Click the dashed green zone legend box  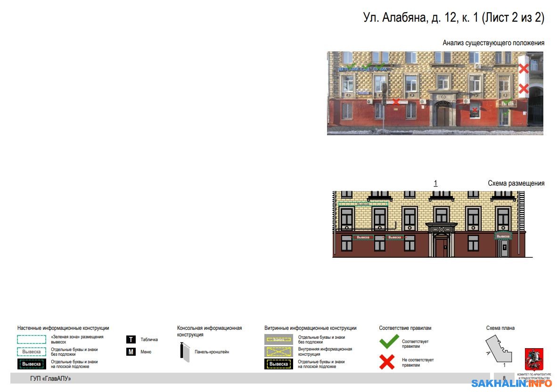(x=32, y=339)
